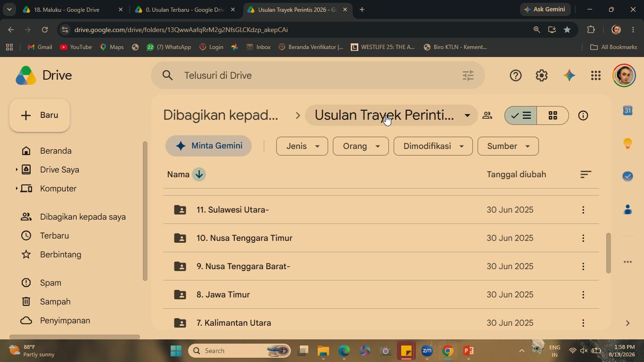Click the Baru new button
This screenshot has height=362, width=644.
coord(40,115)
